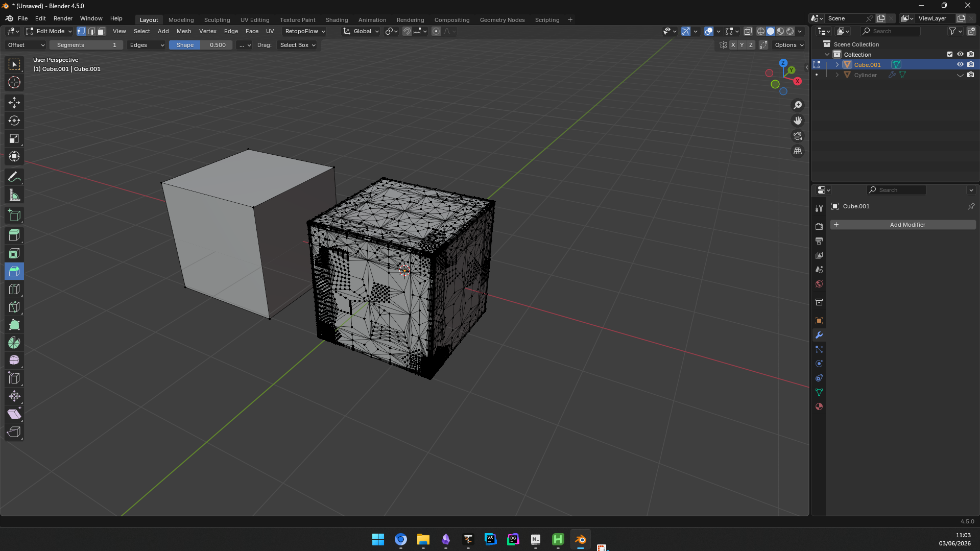The image size is (980, 551).
Task: Open the Select Box drag dropdown
Action: pyautogui.click(x=298, y=45)
